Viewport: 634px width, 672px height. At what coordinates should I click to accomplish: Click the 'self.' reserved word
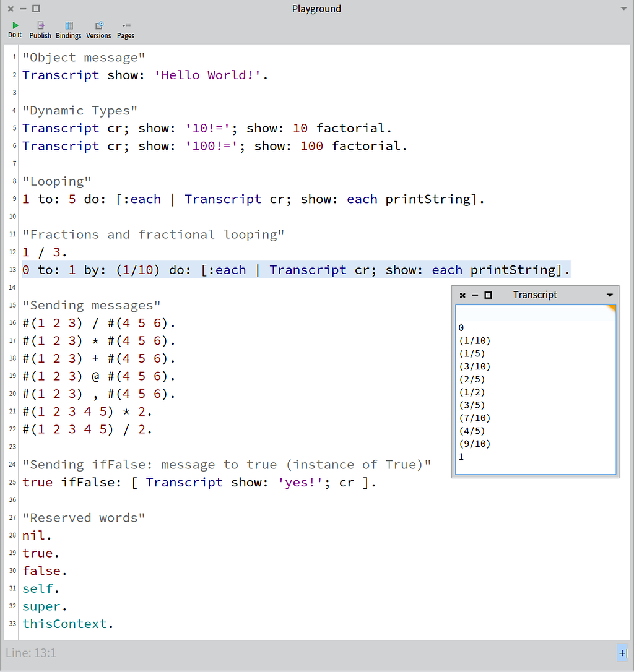pyautogui.click(x=41, y=589)
